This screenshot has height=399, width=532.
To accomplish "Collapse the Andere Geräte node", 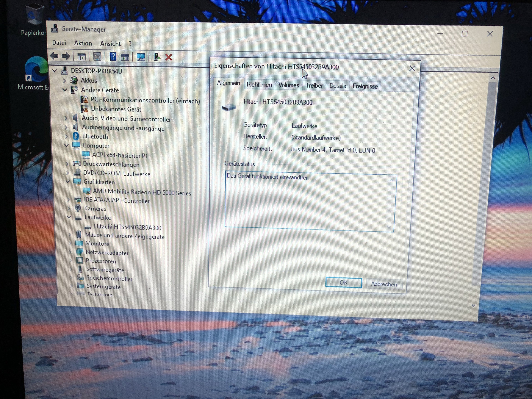I will [x=65, y=90].
